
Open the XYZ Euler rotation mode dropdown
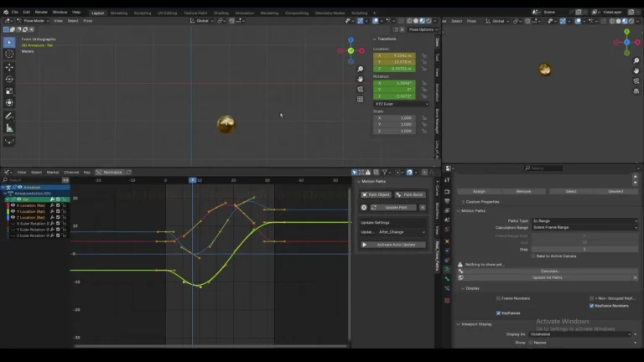point(402,104)
